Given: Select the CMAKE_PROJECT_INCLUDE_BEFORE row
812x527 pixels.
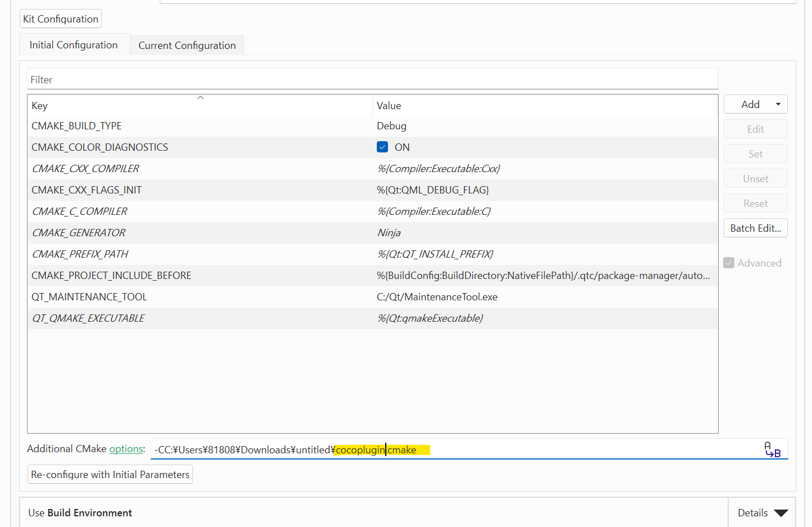Looking at the screenshot, I should [x=111, y=276].
